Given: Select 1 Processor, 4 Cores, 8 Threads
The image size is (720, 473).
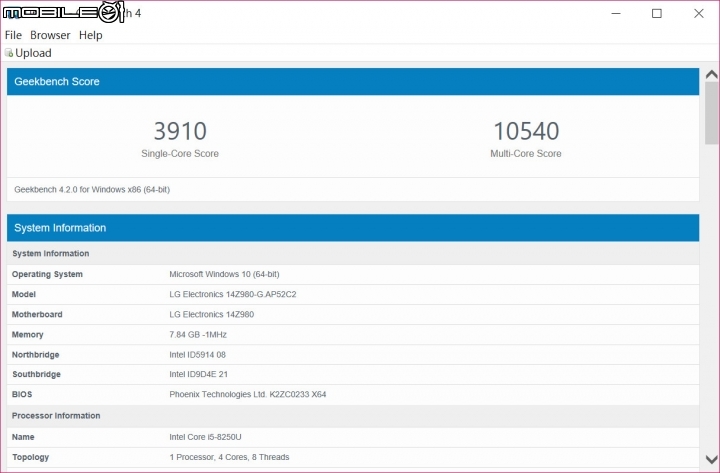Looking at the screenshot, I should click(x=229, y=457).
